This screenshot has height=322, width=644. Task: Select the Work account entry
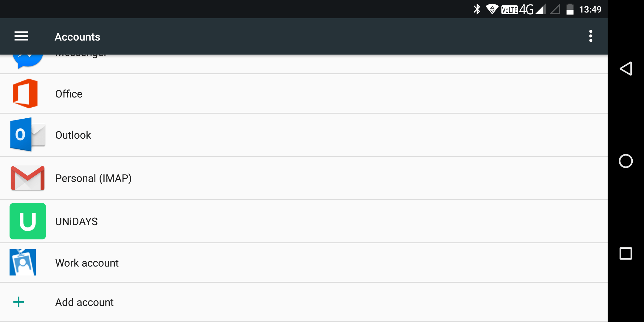304,263
